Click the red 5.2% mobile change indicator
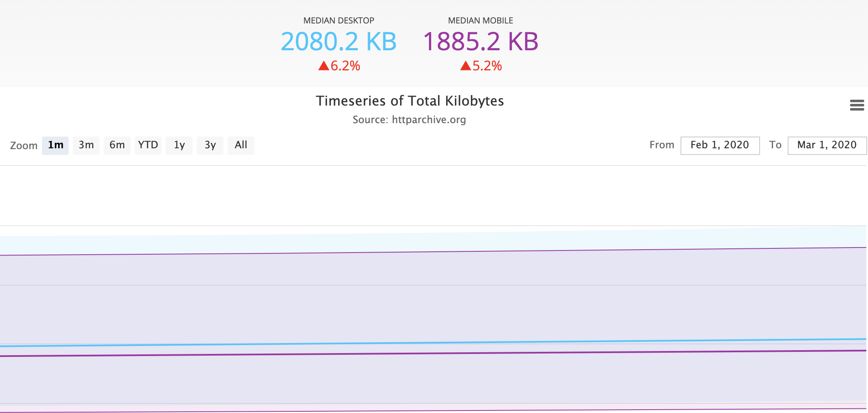This screenshot has height=413, width=868. click(481, 65)
